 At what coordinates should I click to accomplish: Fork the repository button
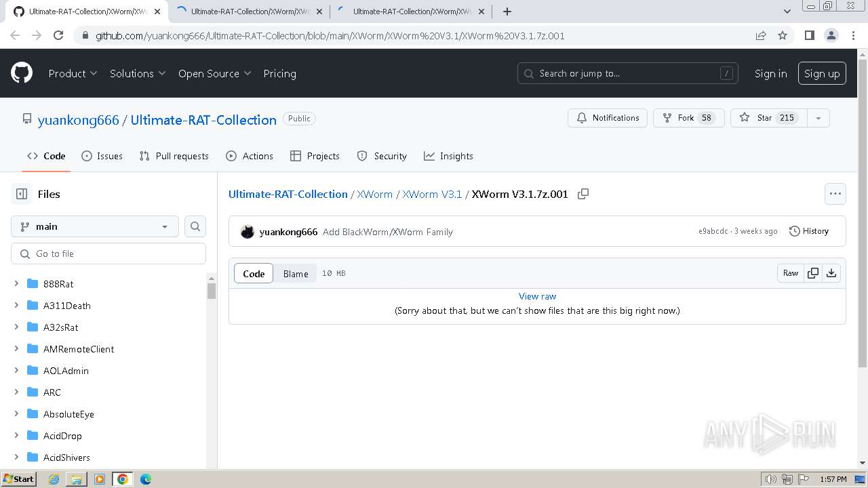click(688, 118)
